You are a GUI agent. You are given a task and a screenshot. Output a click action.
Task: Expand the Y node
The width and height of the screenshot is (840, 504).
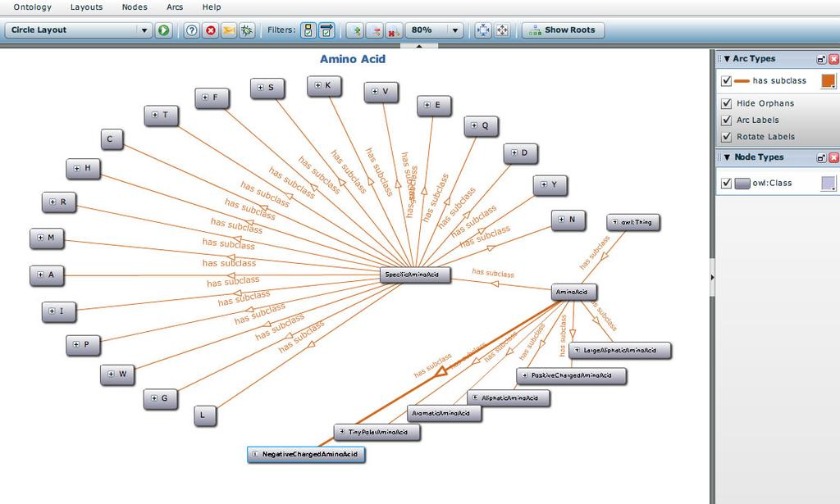tap(544, 184)
